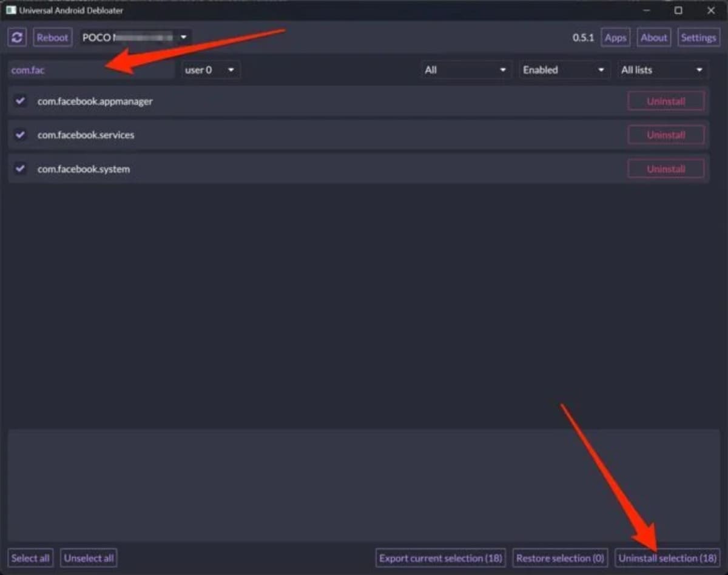This screenshot has height=575, width=728.
Task: Uncheck com.facebook.appmanager package
Action: click(x=21, y=101)
